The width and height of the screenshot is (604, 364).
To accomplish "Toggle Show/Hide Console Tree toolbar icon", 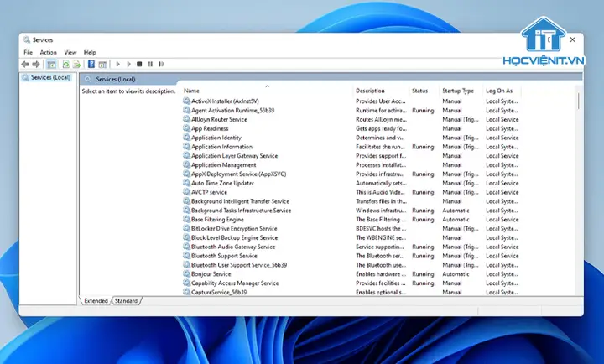I will 51,64.
